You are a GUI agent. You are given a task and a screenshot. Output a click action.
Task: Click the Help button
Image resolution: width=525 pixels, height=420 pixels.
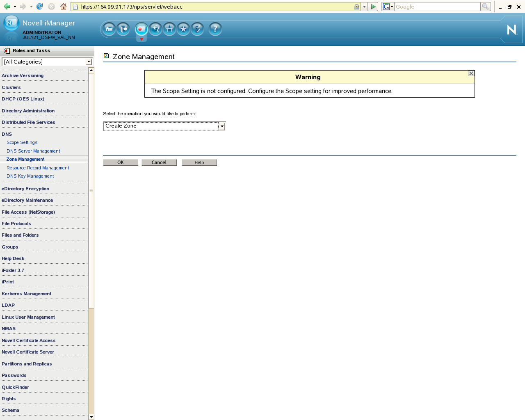click(199, 162)
